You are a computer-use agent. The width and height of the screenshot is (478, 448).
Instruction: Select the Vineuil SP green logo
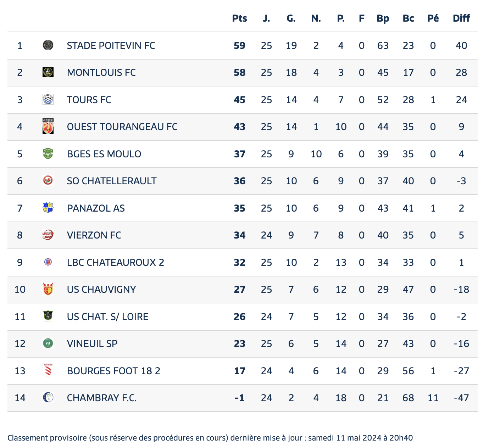48,343
